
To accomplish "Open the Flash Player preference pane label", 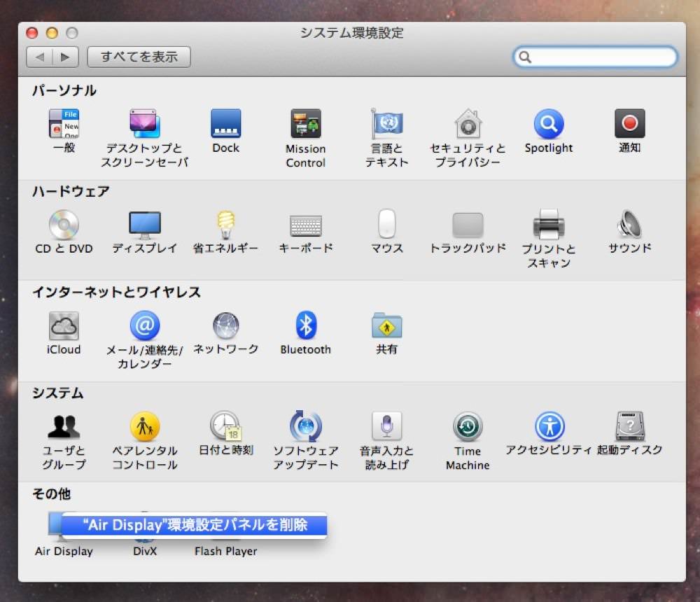I will pyautogui.click(x=226, y=551).
